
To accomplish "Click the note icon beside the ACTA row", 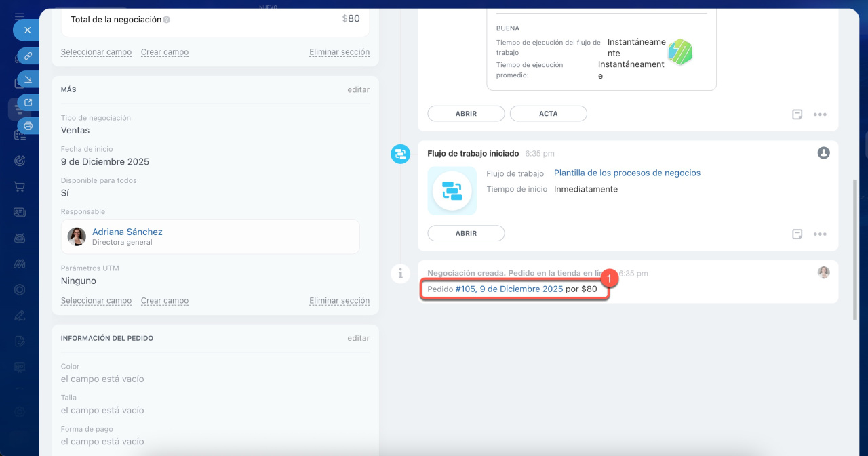I will pos(797,115).
